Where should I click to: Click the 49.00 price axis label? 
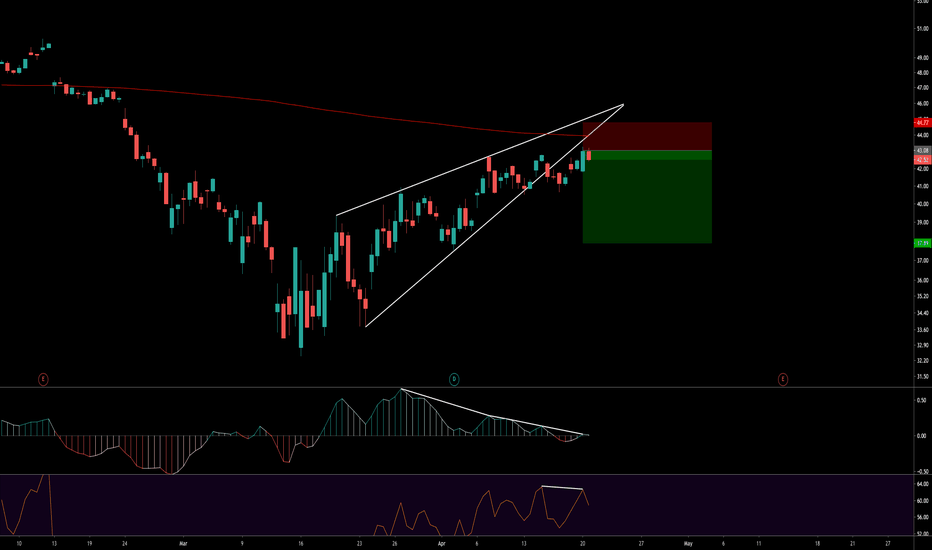(x=922, y=58)
